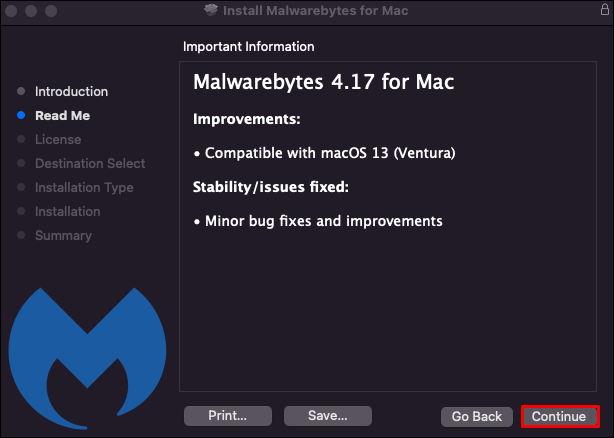Select the Read Me step
The width and height of the screenshot is (614, 438).
[62, 116]
